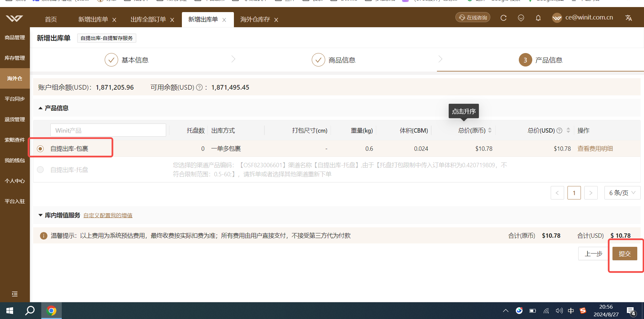Viewport: 644px width, 319px height.
Task: Open the volume control in system tray
Action: click(x=559, y=311)
